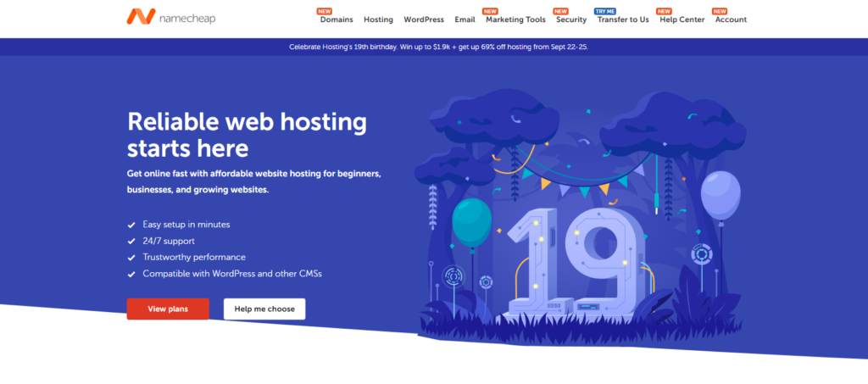Open the Marketing Tools menu

[515, 19]
